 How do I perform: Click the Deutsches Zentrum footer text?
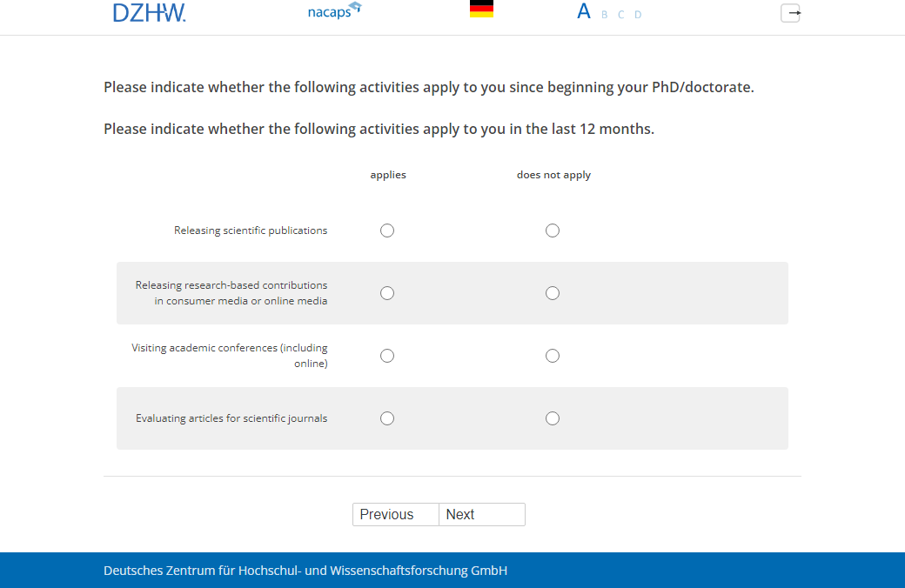click(305, 571)
